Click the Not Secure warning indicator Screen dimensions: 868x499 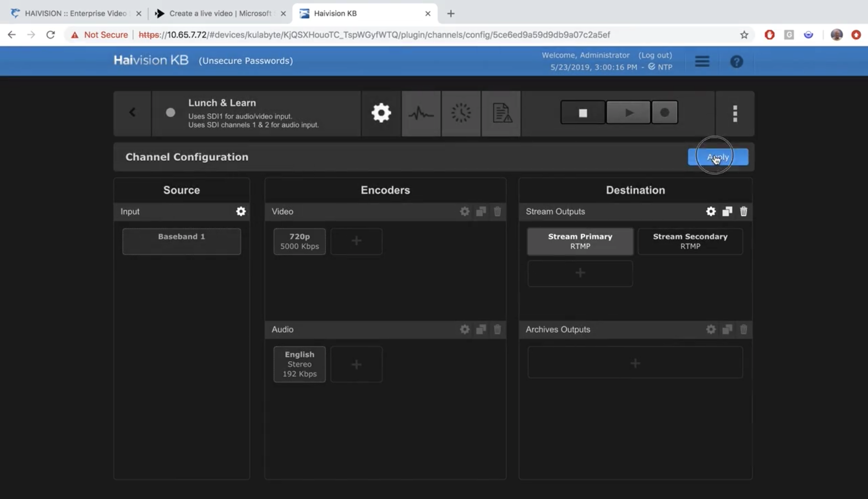pyautogui.click(x=99, y=35)
